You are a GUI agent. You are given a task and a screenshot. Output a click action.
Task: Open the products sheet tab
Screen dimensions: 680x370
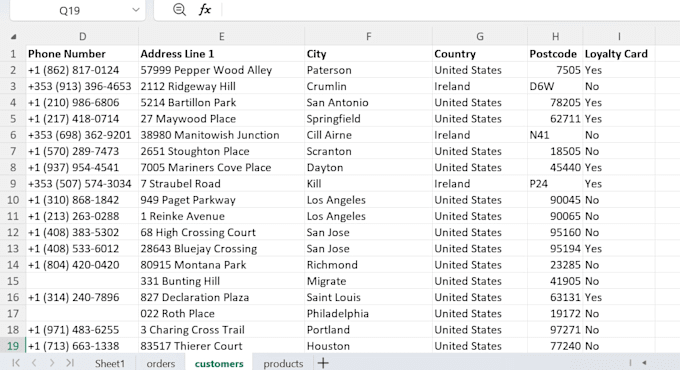(283, 363)
